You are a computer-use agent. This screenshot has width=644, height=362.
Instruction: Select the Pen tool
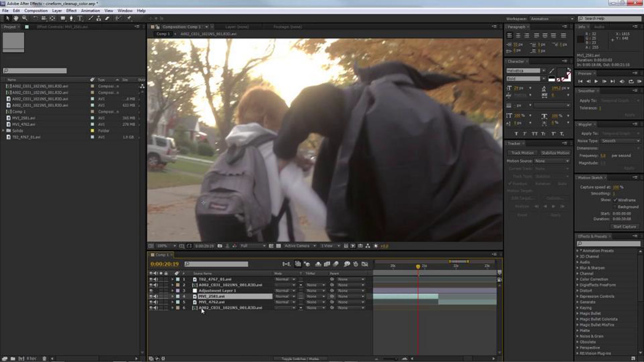[x=71, y=18]
